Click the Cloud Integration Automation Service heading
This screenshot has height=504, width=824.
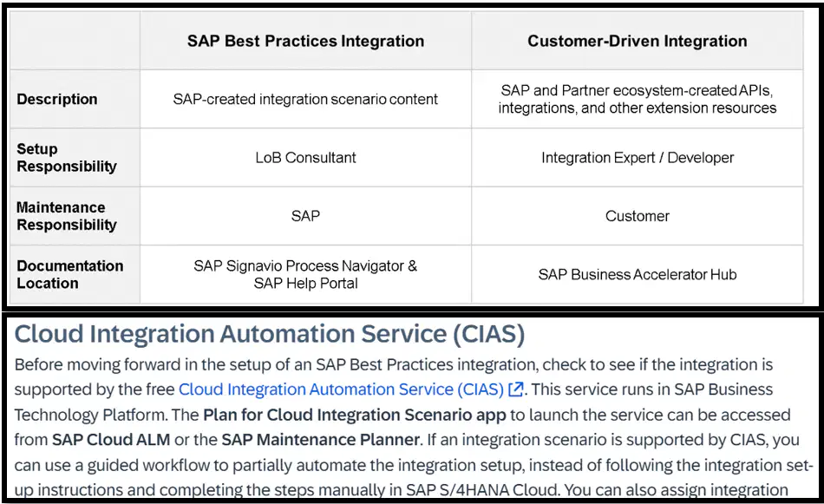[x=270, y=334]
